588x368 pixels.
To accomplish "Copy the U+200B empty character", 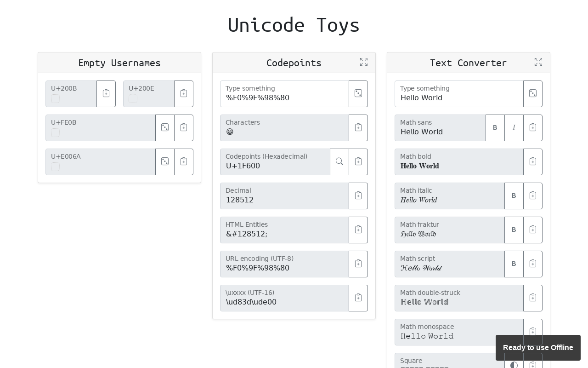I will click(106, 94).
